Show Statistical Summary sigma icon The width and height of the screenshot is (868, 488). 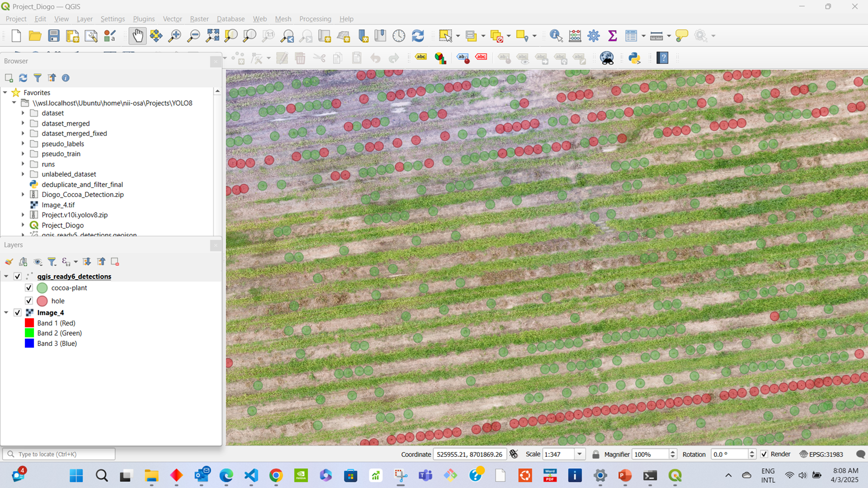click(x=612, y=36)
